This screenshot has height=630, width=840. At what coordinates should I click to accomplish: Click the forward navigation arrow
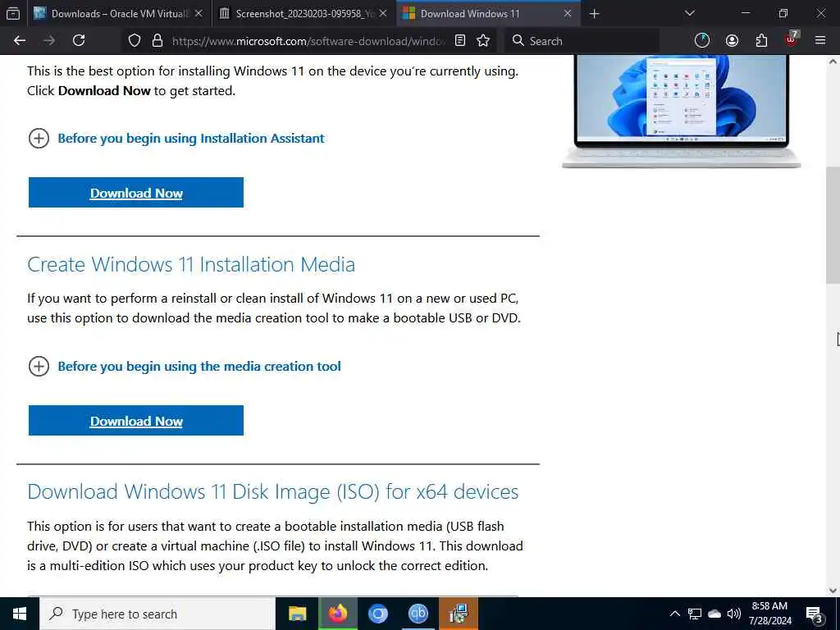(x=49, y=41)
